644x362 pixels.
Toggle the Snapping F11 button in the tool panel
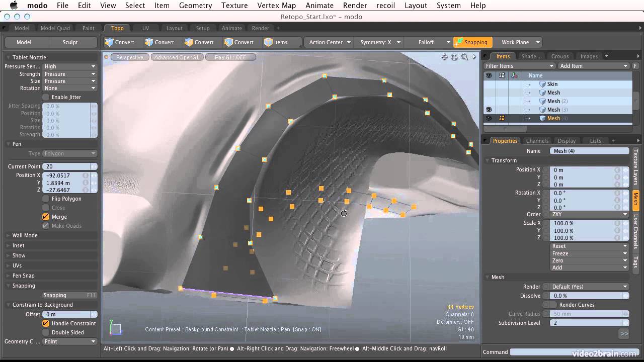[69, 295]
